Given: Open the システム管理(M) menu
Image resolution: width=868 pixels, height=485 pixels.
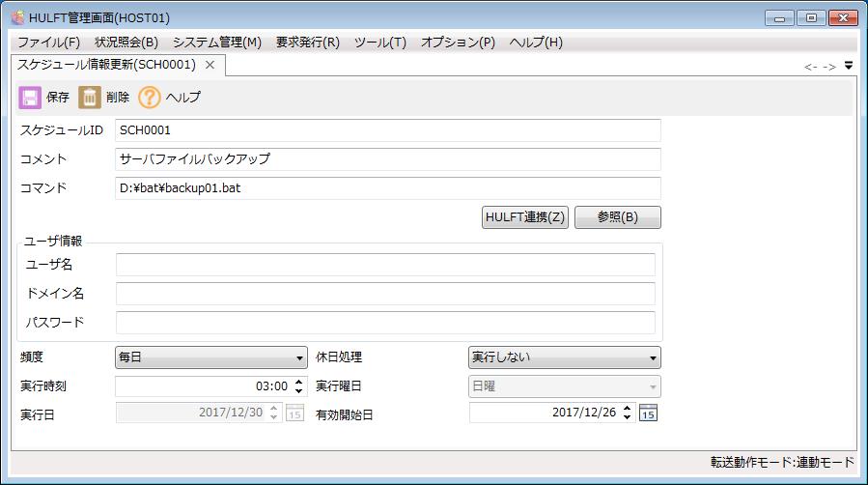Looking at the screenshot, I should [x=217, y=43].
